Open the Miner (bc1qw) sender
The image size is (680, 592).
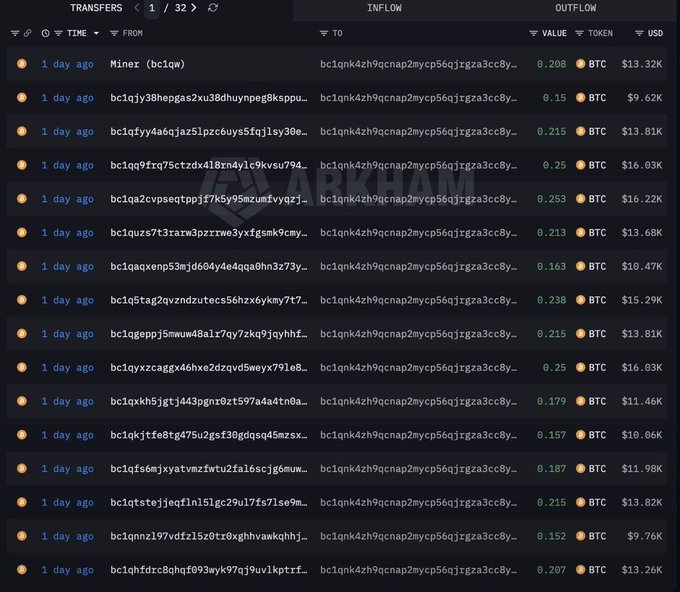pyautogui.click(x=147, y=64)
